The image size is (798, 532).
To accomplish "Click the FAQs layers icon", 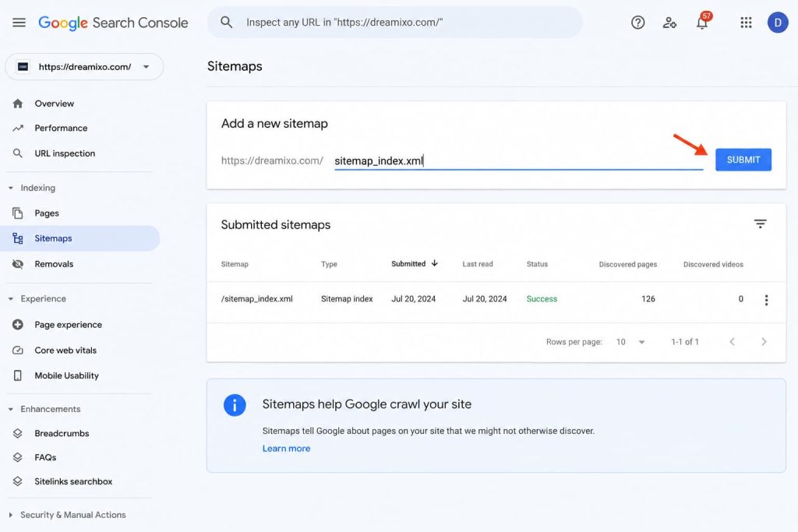I will (x=18, y=457).
